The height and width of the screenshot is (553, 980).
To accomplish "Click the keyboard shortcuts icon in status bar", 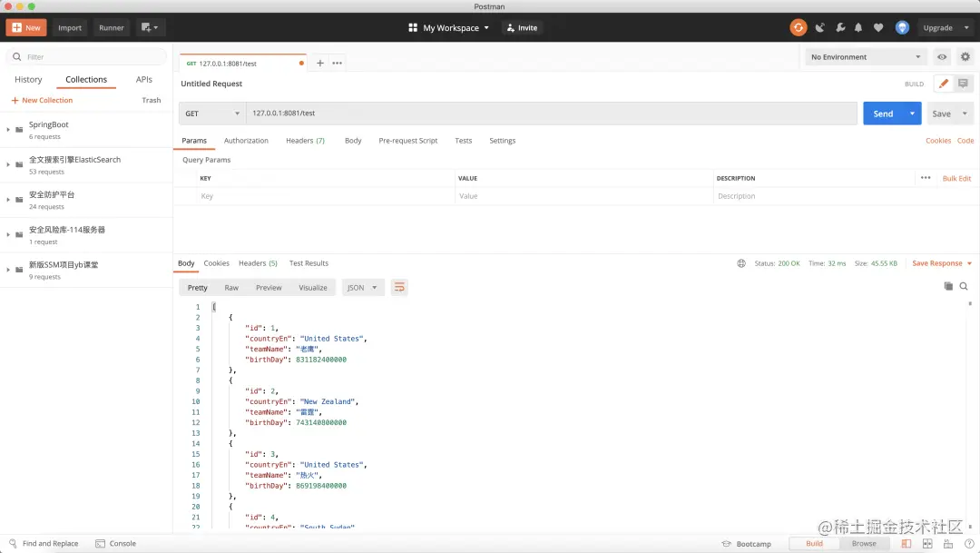I will (x=948, y=544).
